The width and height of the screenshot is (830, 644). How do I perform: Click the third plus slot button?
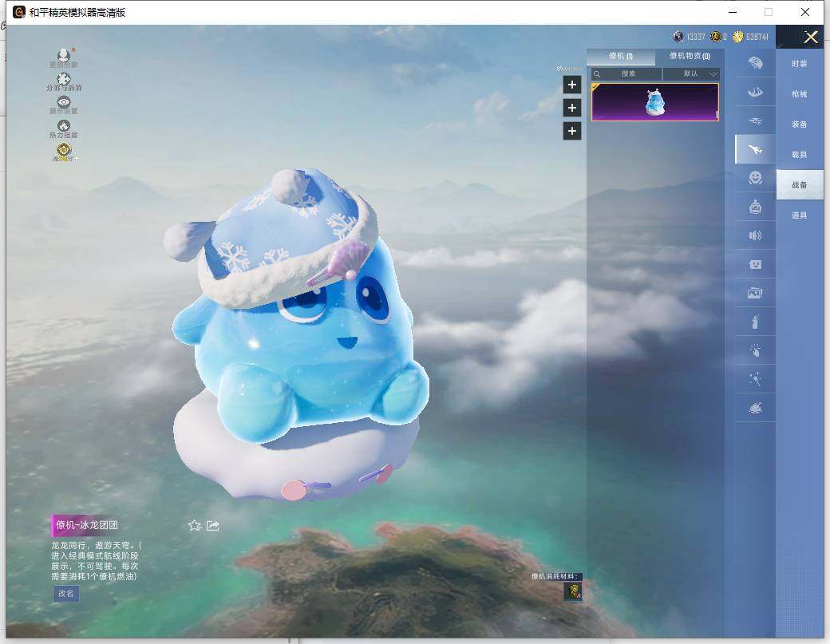(x=571, y=131)
